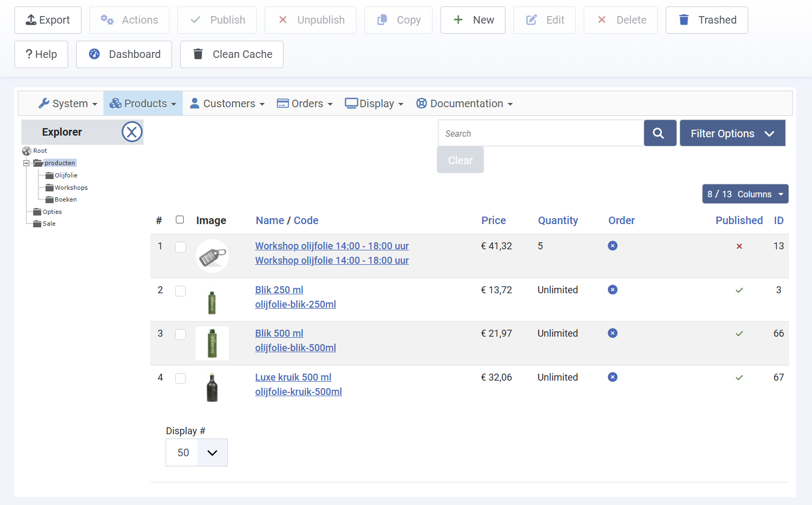This screenshot has width=812, height=505.
Task: Click order icon for Blik 250 ml
Action: point(613,289)
